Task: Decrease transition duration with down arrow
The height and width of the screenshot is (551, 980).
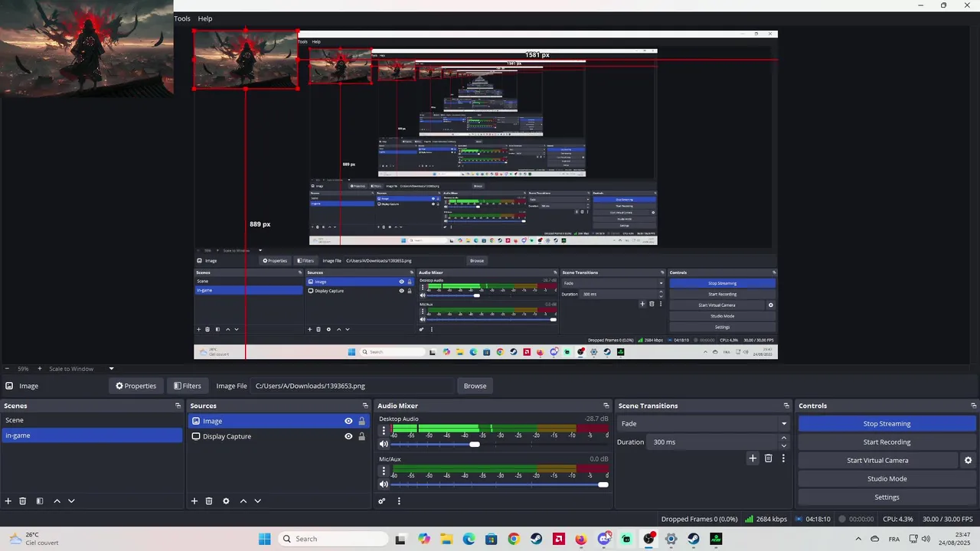Action: tap(784, 445)
